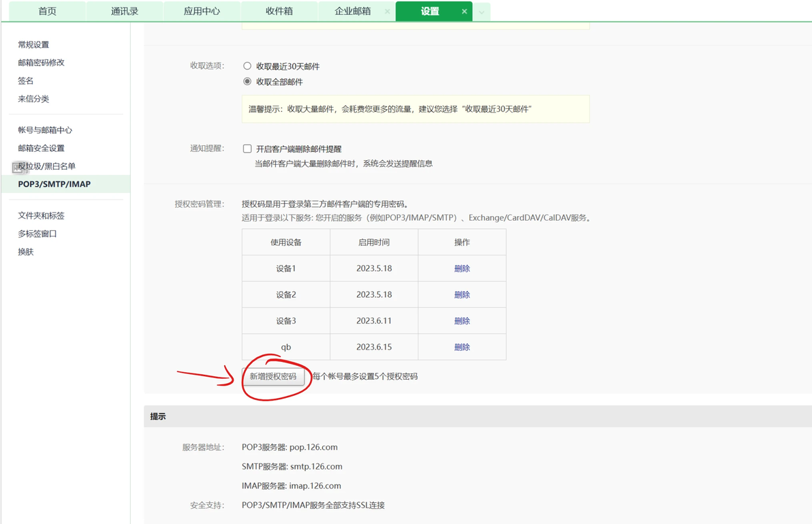Click the 操作 column header
This screenshot has width=812, height=524.
pyautogui.click(x=462, y=243)
